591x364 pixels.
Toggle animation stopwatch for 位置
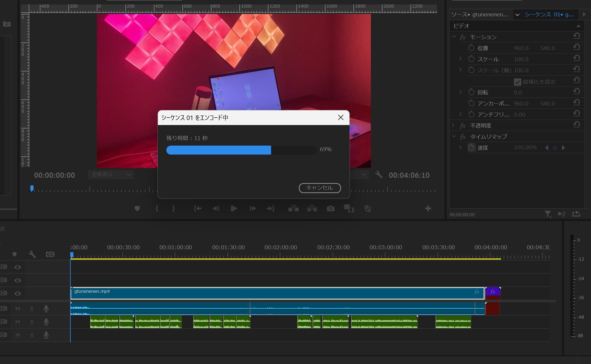(x=471, y=48)
